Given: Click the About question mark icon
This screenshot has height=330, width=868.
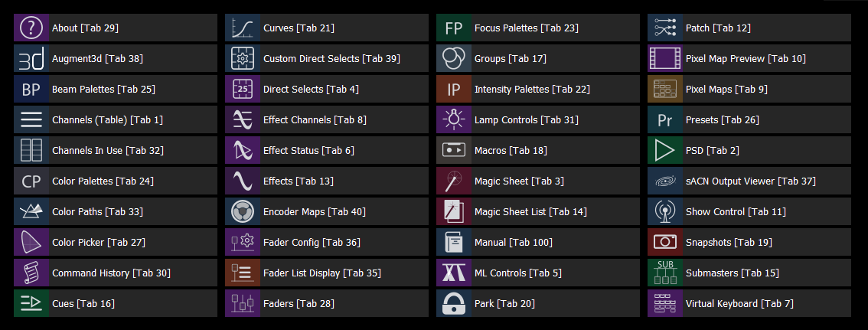Looking at the screenshot, I should (31, 28).
